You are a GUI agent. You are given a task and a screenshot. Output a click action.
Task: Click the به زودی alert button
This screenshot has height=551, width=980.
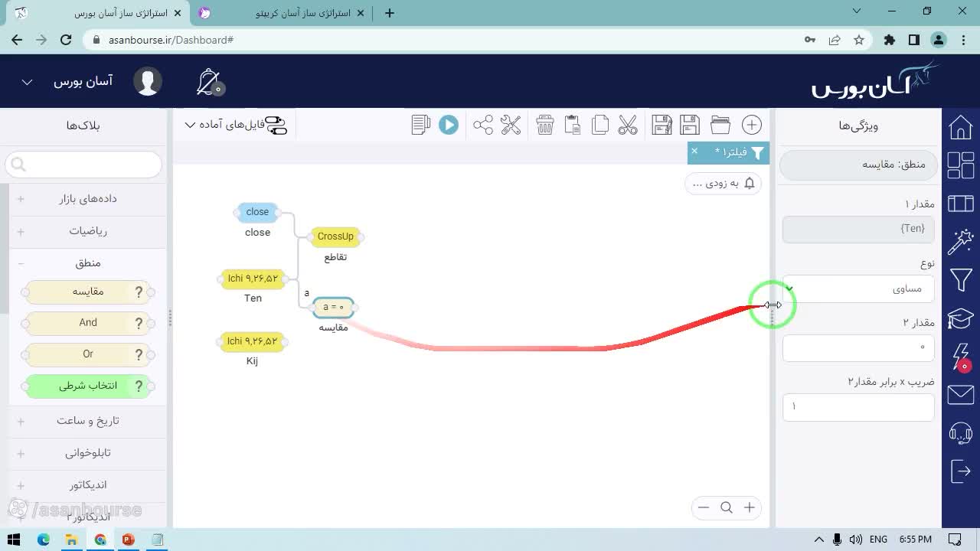click(723, 183)
